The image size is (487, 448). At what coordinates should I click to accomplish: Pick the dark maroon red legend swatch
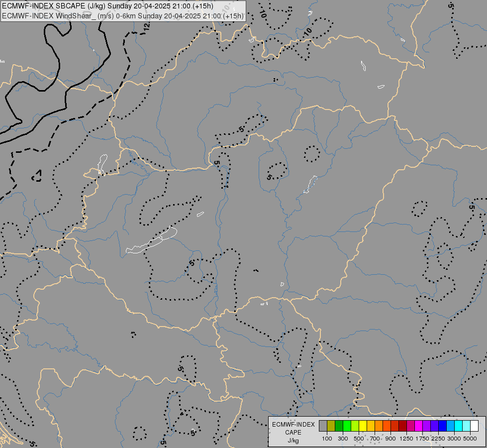point(403,426)
